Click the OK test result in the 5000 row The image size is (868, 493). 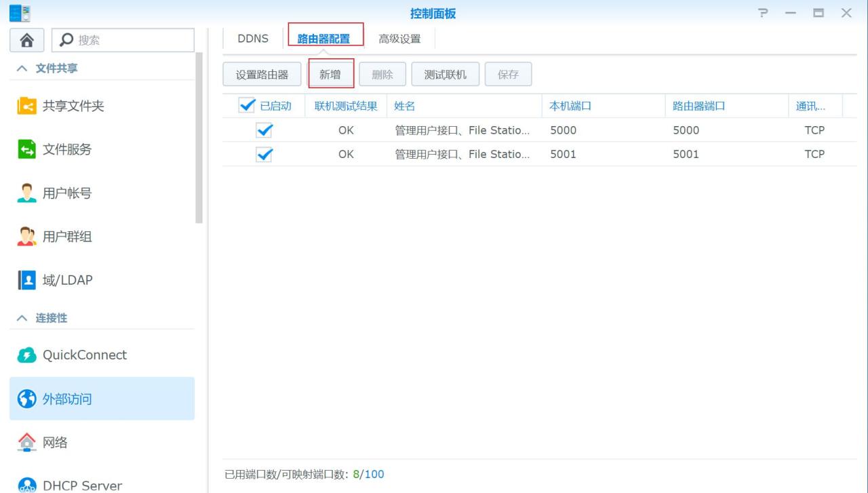[346, 130]
